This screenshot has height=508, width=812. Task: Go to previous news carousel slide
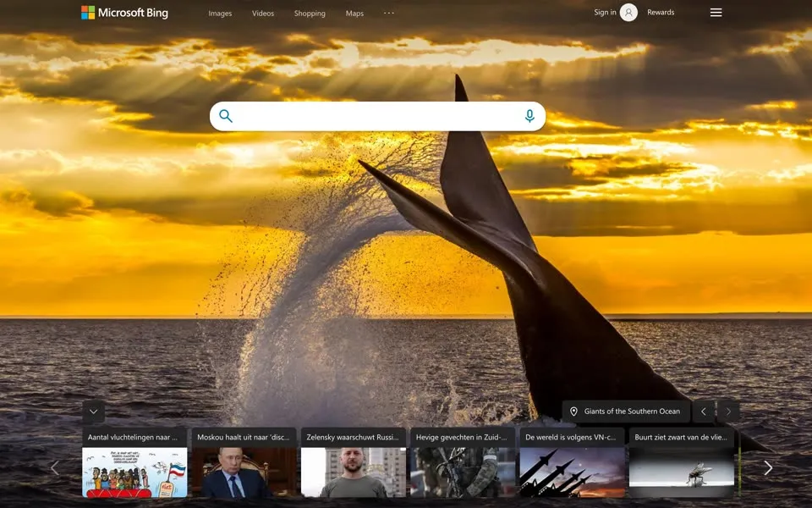(x=55, y=467)
